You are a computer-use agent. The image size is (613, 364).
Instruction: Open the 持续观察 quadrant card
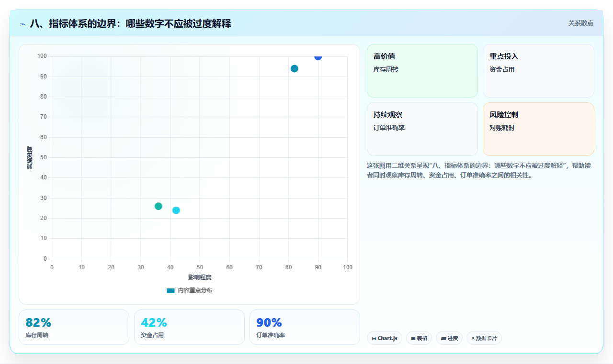[422, 129]
